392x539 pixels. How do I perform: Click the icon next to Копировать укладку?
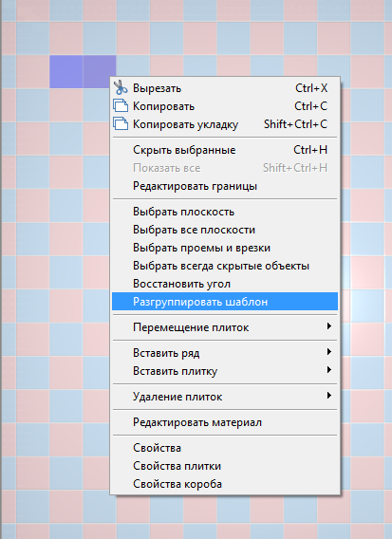[121, 123]
